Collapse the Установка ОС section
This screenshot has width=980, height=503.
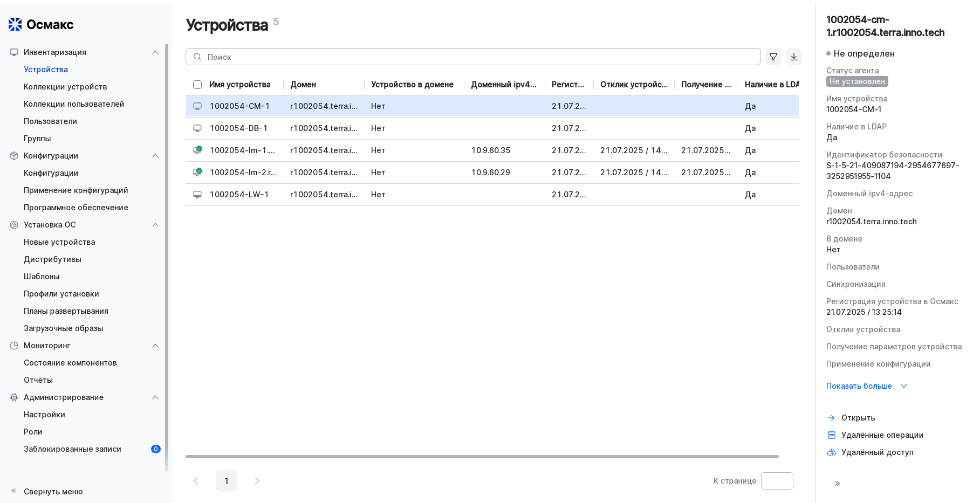pyautogui.click(x=156, y=225)
